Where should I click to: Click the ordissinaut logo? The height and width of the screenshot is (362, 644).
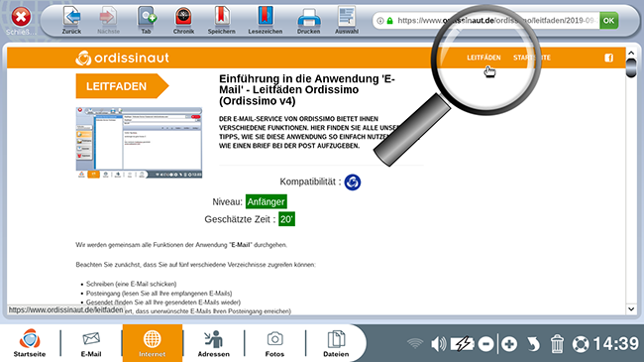pyautogui.click(x=122, y=58)
